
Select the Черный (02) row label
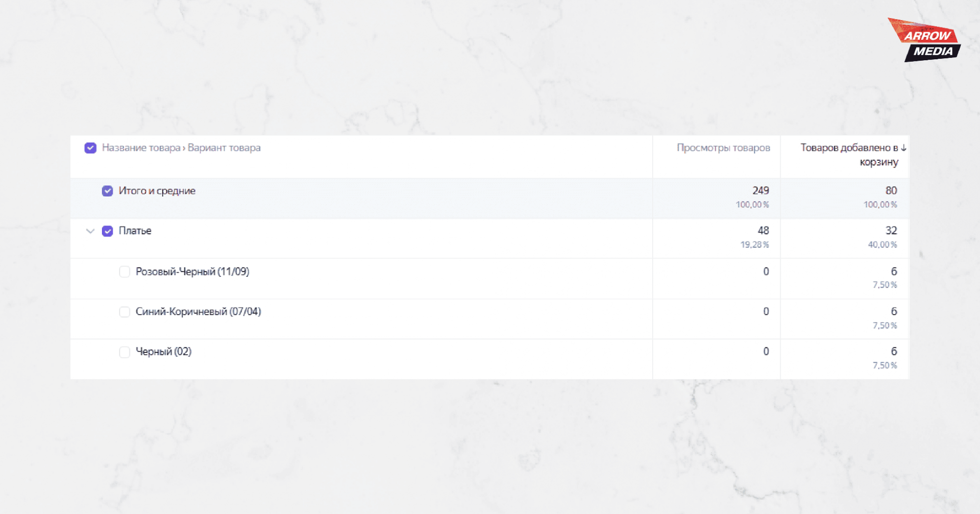coord(164,352)
